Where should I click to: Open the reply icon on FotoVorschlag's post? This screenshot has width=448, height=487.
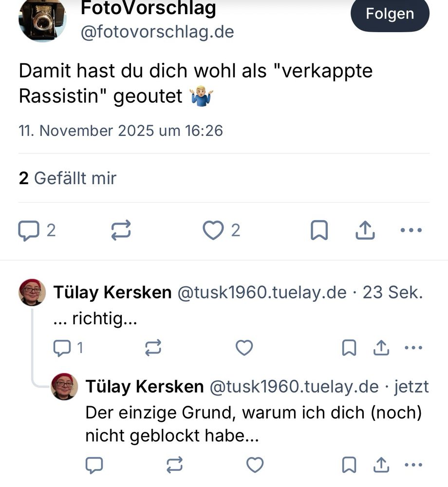pyautogui.click(x=30, y=230)
